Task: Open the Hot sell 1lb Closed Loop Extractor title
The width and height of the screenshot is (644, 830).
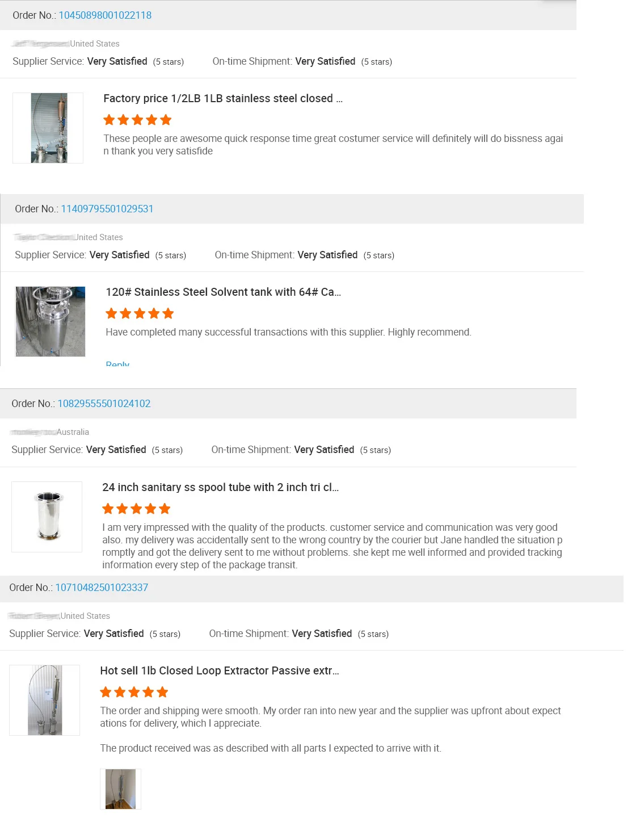Action: coord(220,670)
